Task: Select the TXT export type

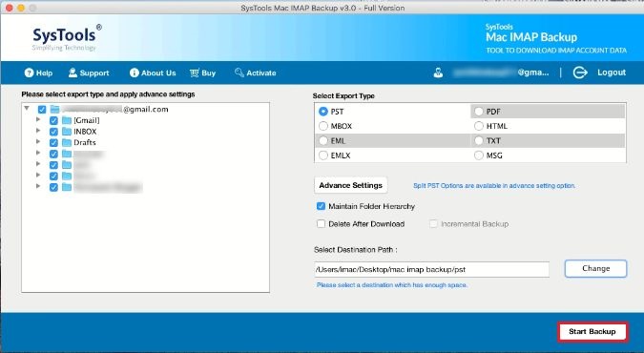Action: [479, 141]
